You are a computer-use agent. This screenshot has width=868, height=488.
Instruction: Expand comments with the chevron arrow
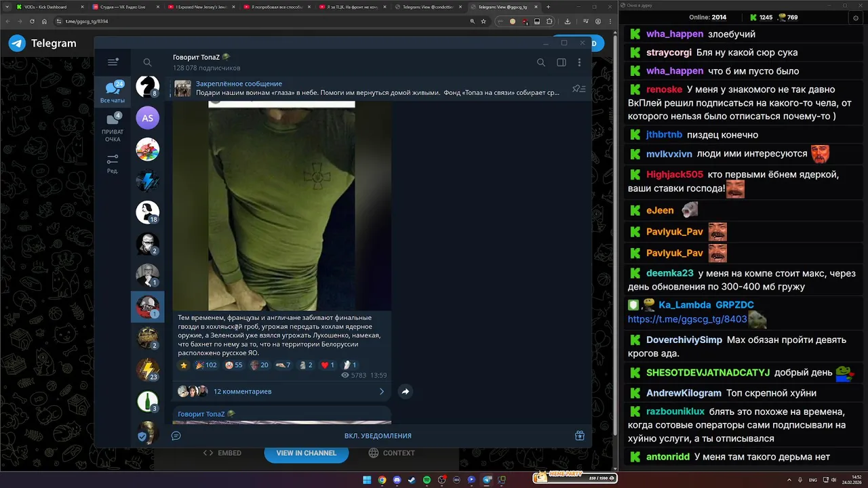[x=382, y=391]
